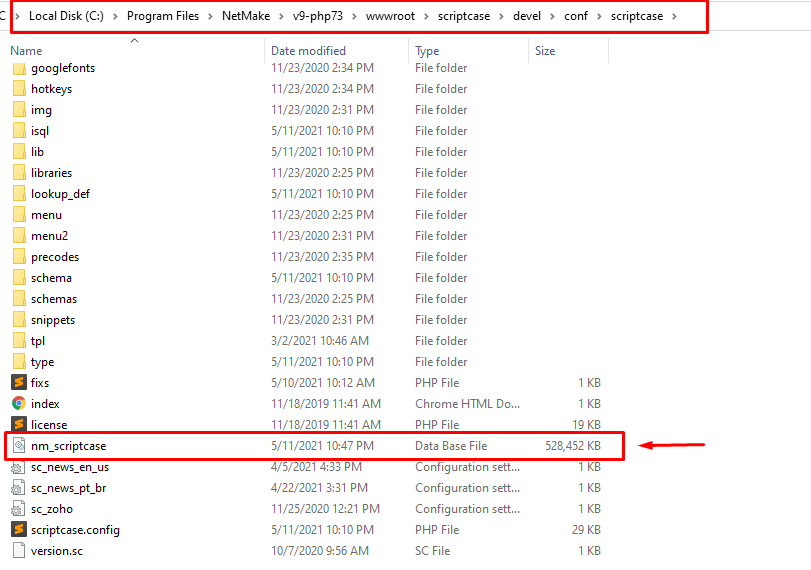Expand chevron before Local Disk (C:) breadcrumb

click(17, 17)
